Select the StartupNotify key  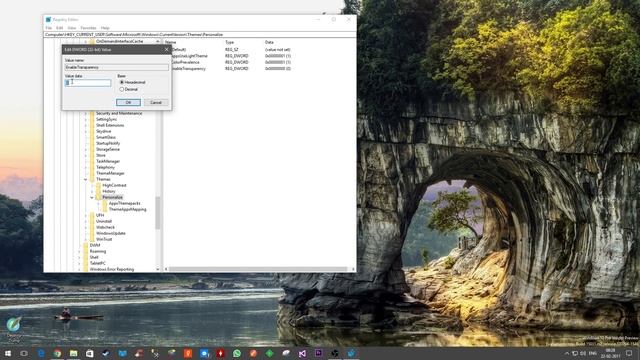pos(108,143)
